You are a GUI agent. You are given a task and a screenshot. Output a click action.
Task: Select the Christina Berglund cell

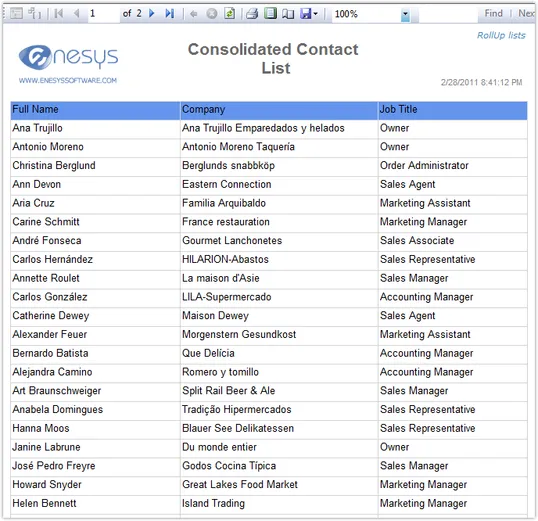coord(95,166)
